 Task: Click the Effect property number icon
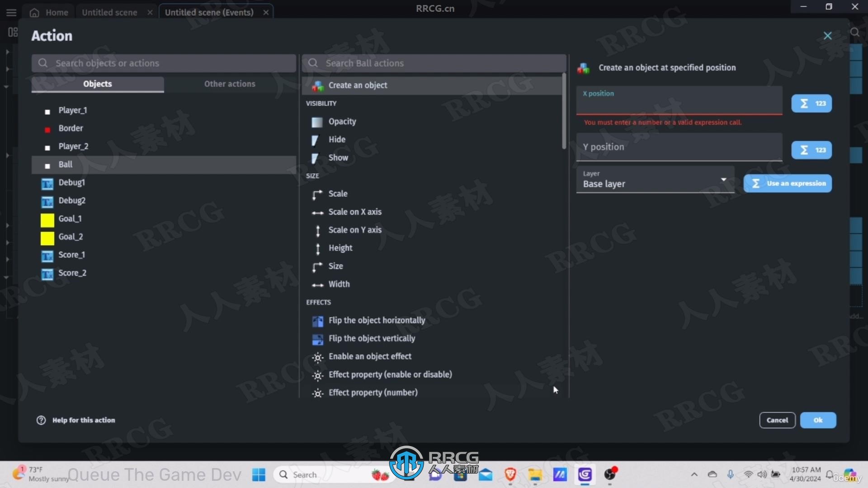tap(317, 393)
